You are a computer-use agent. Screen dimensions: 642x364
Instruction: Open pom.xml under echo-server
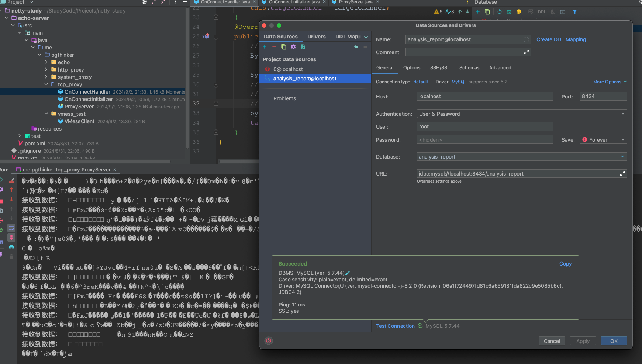35,143
